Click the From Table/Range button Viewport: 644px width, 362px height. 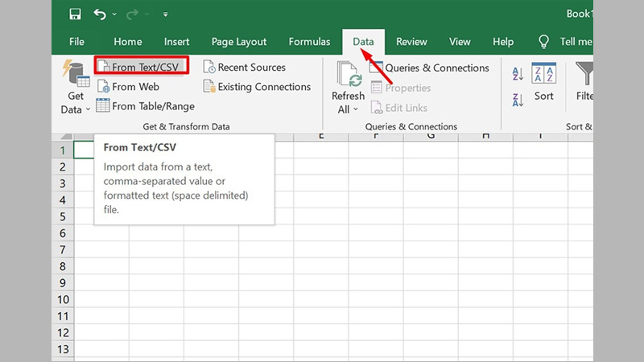[x=146, y=106]
